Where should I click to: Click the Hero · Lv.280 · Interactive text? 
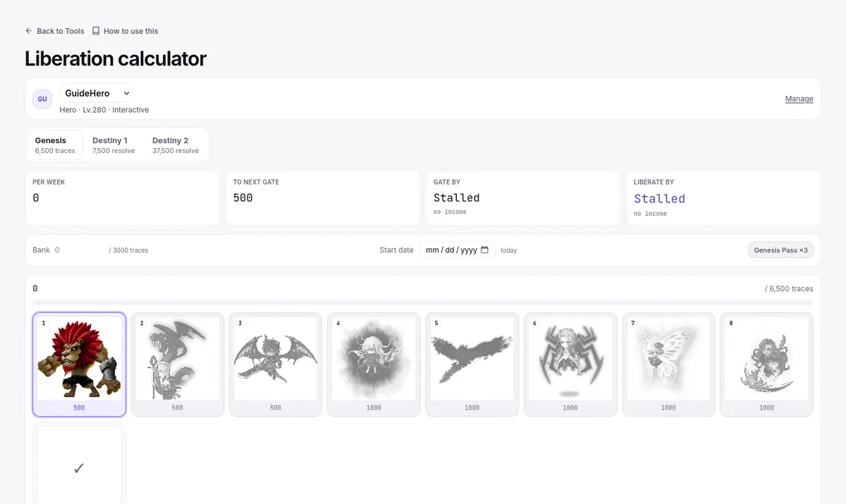[x=104, y=110]
